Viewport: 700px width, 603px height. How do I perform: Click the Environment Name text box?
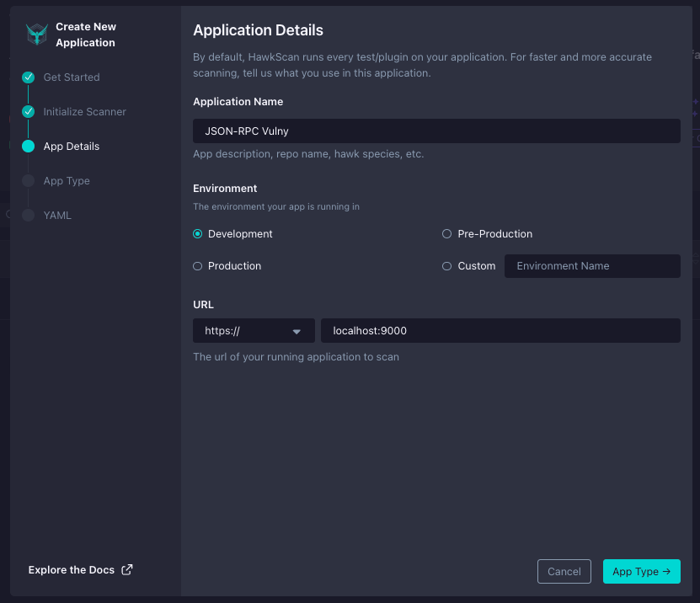point(592,265)
